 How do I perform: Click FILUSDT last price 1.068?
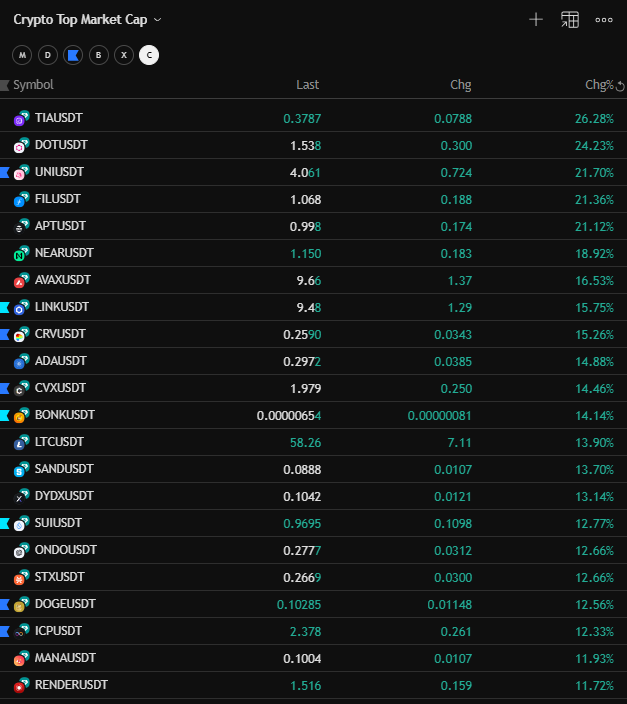click(305, 200)
